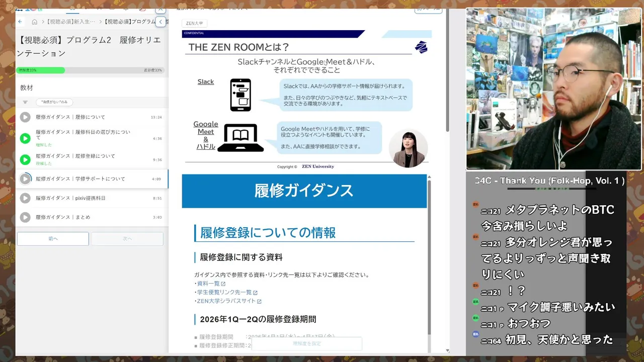Click the song title C4C - Thank You overlay

pyautogui.click(x=550, y=180)
